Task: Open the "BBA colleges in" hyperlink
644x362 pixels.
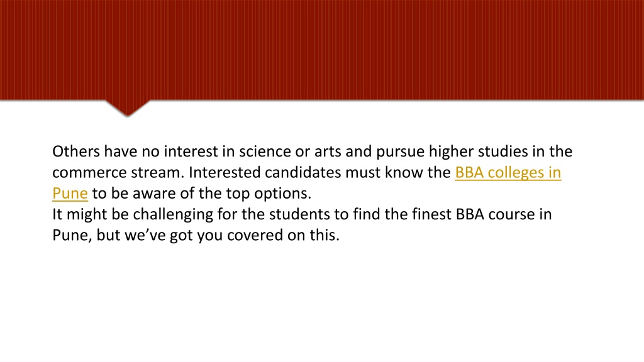Action: point(508,172)
